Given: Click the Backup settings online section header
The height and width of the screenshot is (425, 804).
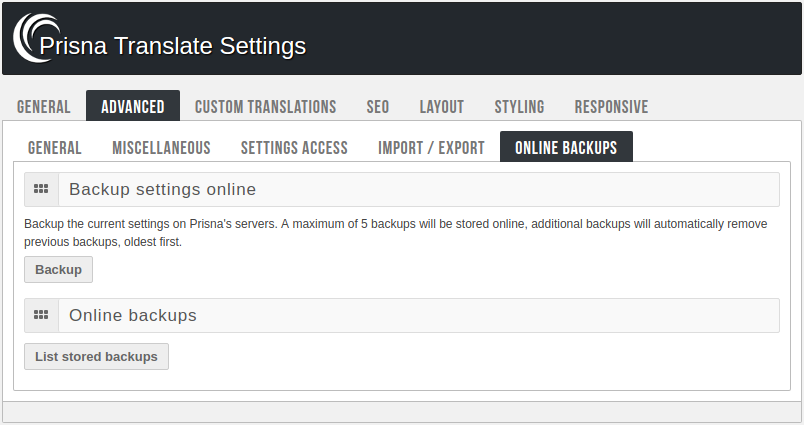Looking at the screenshot, I should point(162,189).
